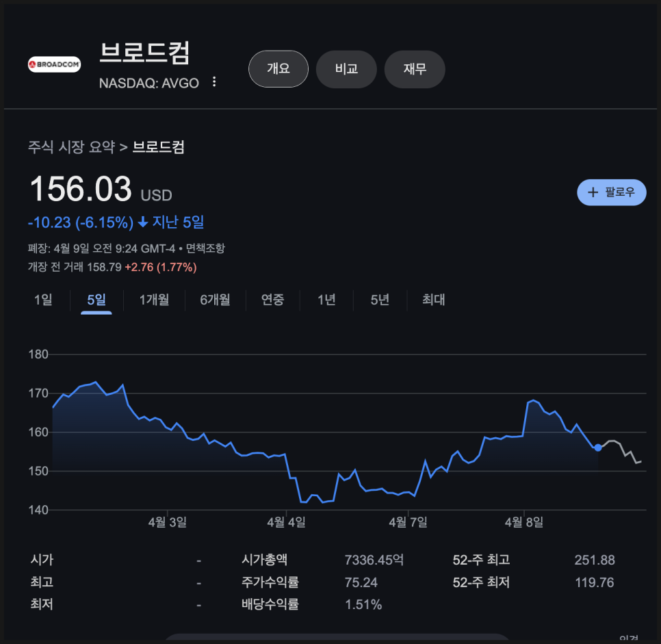This screenshot has width=661, height=644.
Task: Click the 156.03 price value
Action: tap(81, 189)
